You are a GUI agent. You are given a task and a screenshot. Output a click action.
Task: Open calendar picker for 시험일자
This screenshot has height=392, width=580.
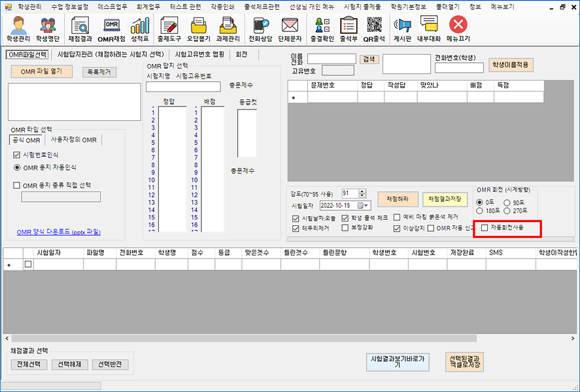click(x=363, y=205)
